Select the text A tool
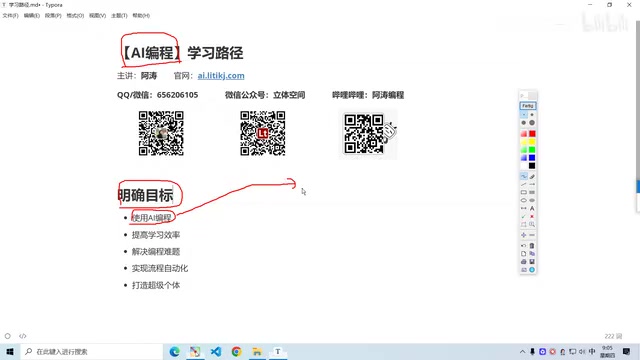This screenshot has width=640, height=360. [532, 208]
